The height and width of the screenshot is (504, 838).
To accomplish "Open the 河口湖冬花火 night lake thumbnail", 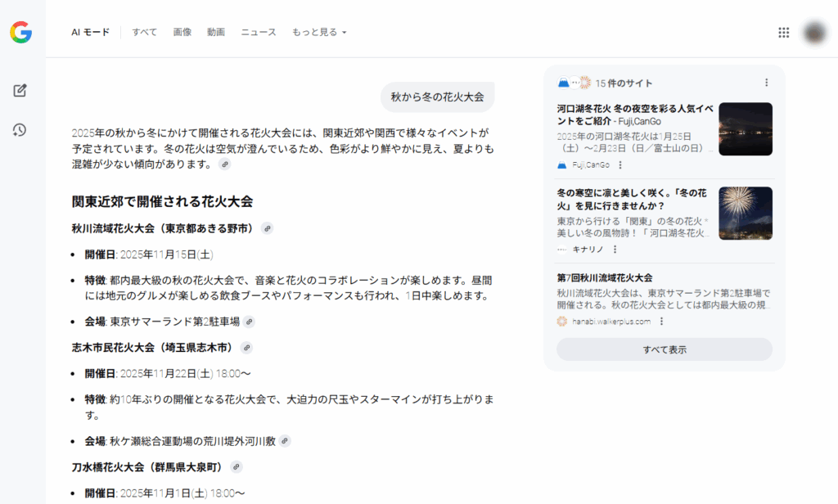I will (745, 128).
